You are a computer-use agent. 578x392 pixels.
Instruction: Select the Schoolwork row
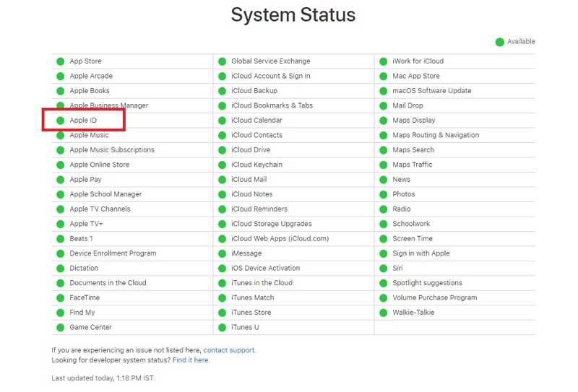(x=455, y=224)
